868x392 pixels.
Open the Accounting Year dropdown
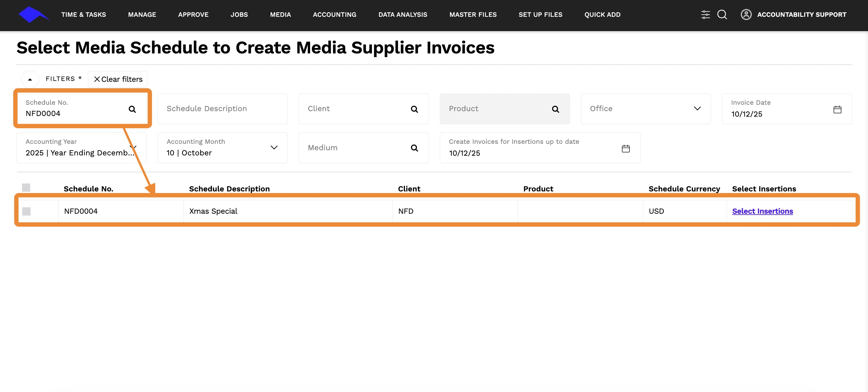[x=133, y=147]
